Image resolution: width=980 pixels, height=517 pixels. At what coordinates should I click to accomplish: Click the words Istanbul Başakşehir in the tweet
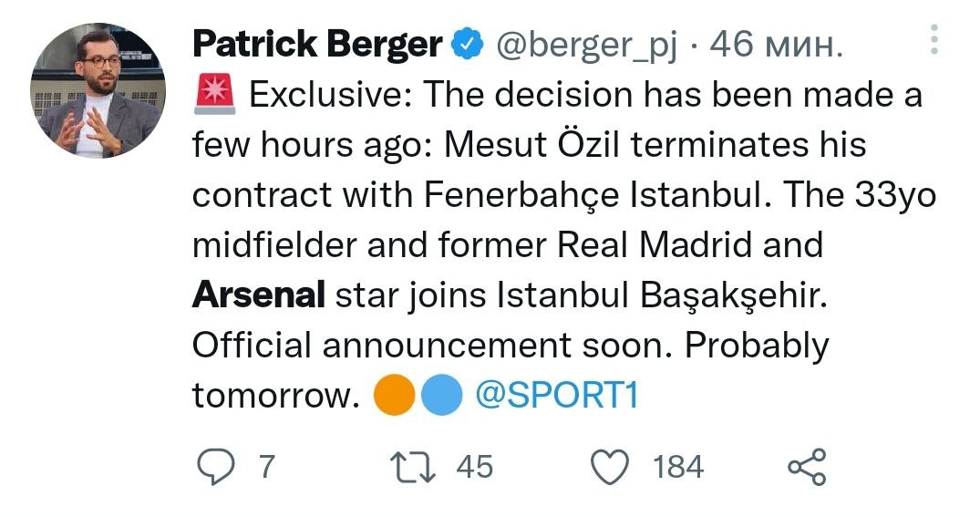661,295
